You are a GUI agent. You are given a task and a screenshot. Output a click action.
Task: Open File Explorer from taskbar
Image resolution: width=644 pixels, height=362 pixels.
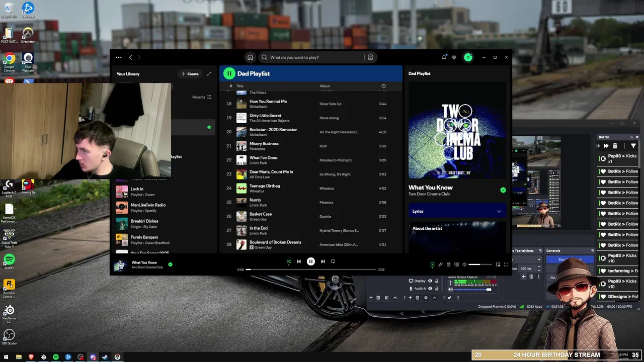click(x=19, y=357)
